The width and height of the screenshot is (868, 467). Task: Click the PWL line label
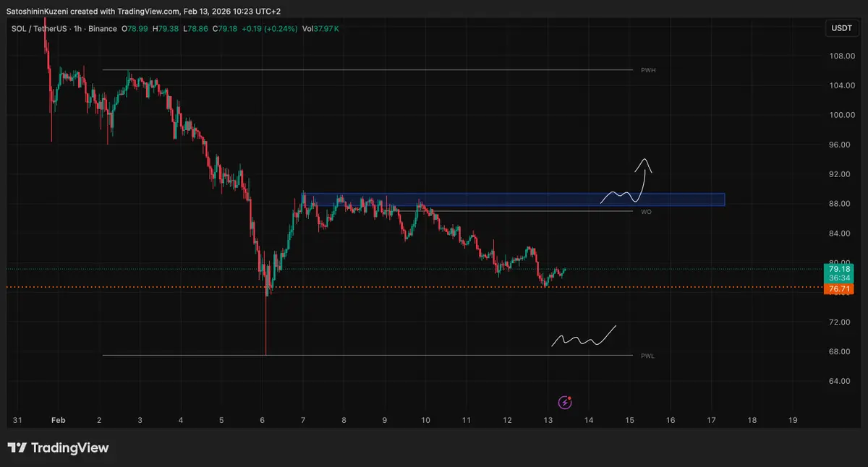(648, 356)
